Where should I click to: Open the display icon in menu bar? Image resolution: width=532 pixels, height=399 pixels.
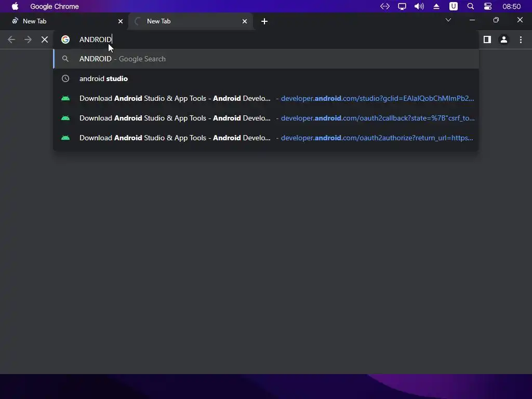pyautogui.click(x=402, y=6)
